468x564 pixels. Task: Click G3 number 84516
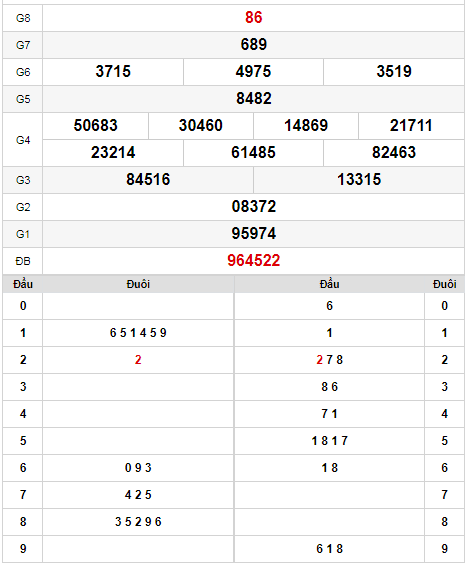148,179
